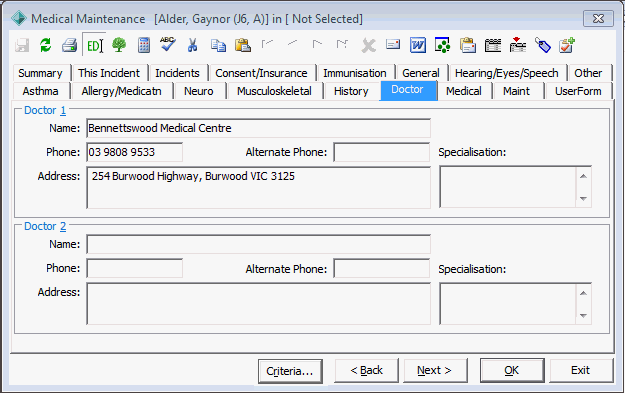Screen dimensions: 625x393
Task: Click the grid with red arrow icon
Action: [517, 45]
